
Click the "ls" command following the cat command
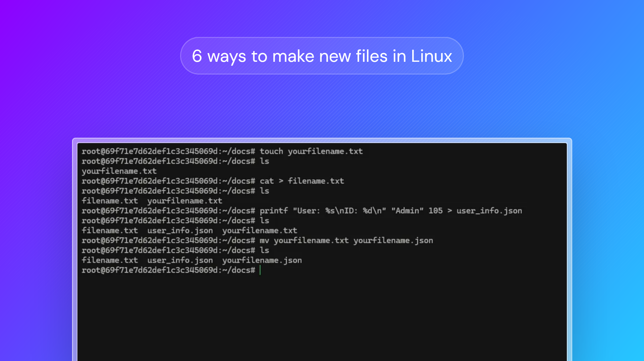[264, 191]
